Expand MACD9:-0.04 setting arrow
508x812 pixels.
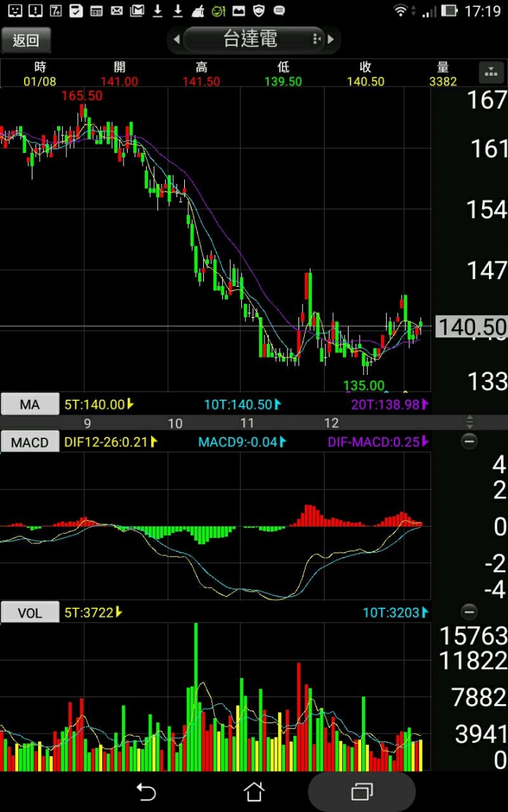tap(283, 442)
